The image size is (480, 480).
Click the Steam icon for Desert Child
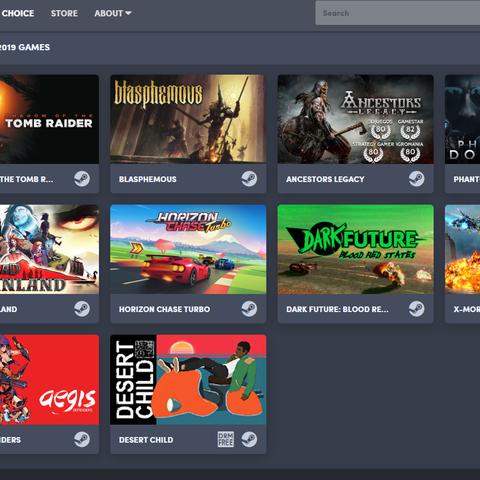[249, 439]
